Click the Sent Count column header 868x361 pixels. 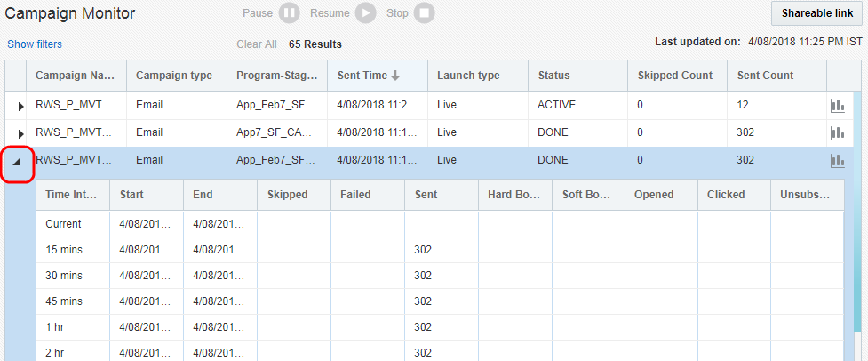(776, 76)
